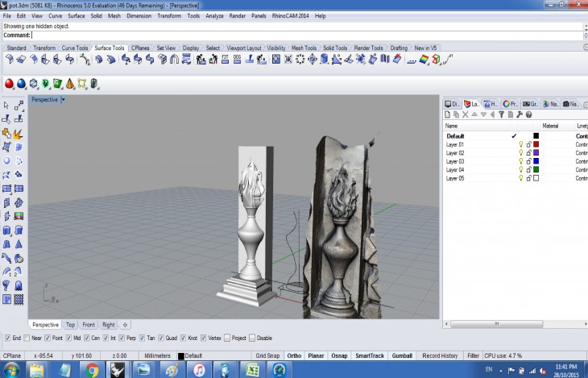Viewport: 588px width, 378px height.
Task: Switch to the Mesh Tools toolbar tab
Action: 304,48
